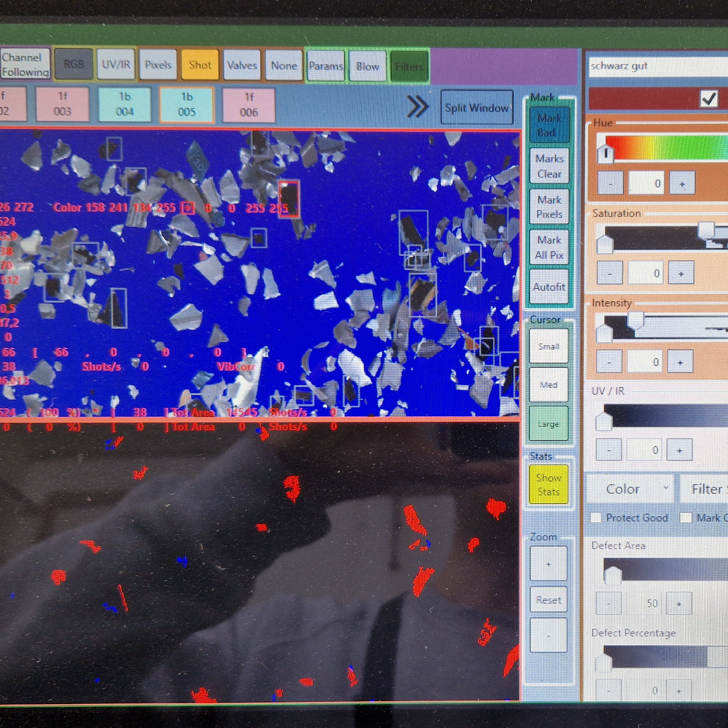The height and width of the screenshot is (728, 728).
Task: Adjust the UV / IR slider handle
Action: point(603,422)
